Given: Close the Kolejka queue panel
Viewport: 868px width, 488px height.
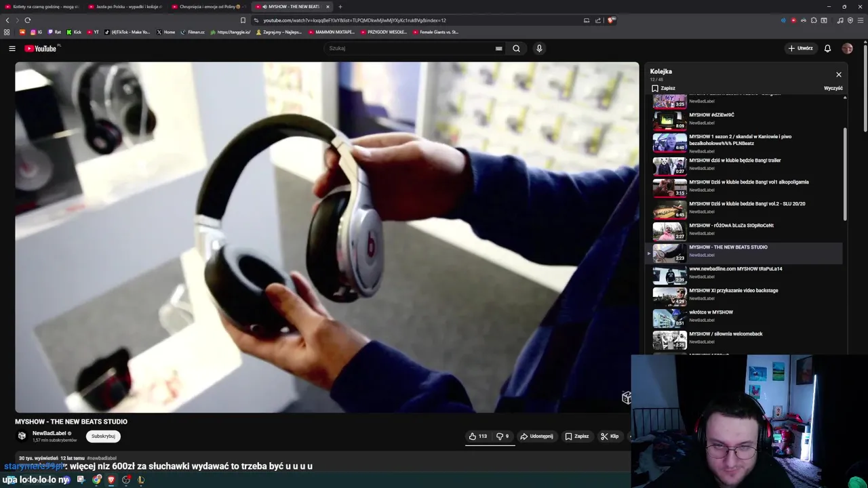Looking at the screenshot, I should pos(839,75).
